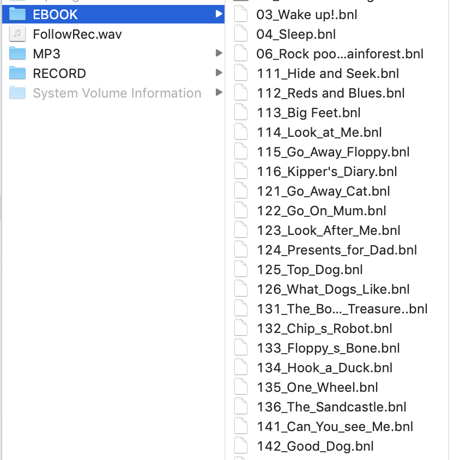Select file name 133_Floppy_s_Bone.bnl
Image resolution: width=460 pixels, height=460 pixels.
328,348
